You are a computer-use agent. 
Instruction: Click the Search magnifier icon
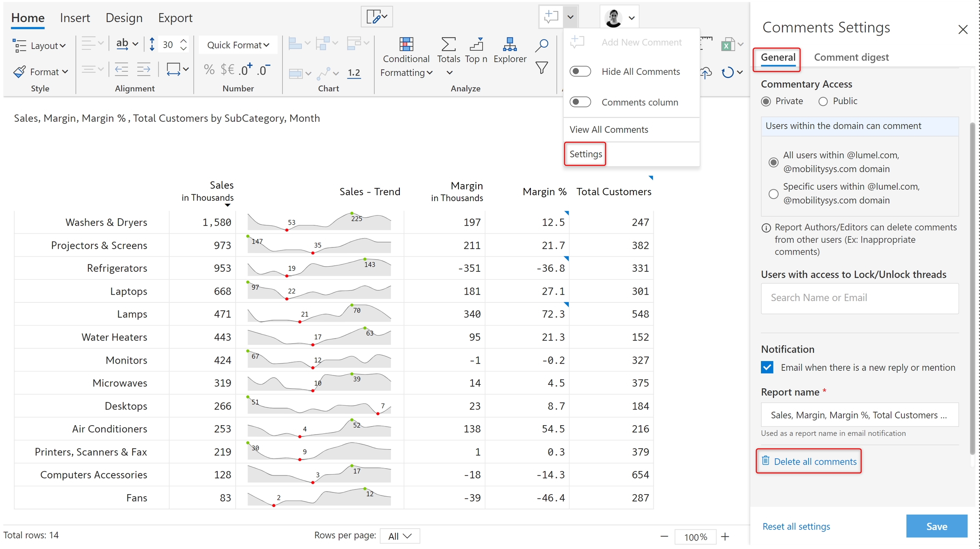tap(541, 45)
